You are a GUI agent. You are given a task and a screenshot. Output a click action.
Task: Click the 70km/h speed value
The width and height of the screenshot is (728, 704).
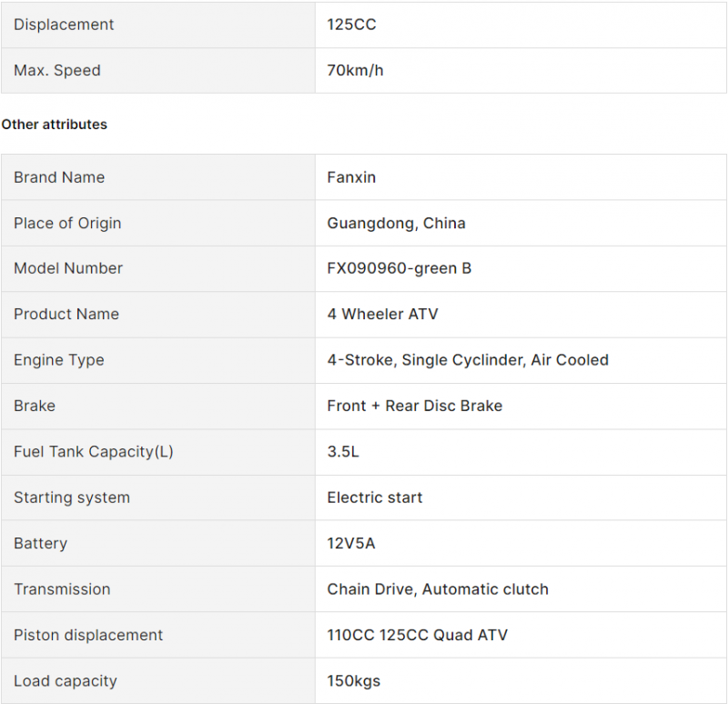(x=355, y=70)
